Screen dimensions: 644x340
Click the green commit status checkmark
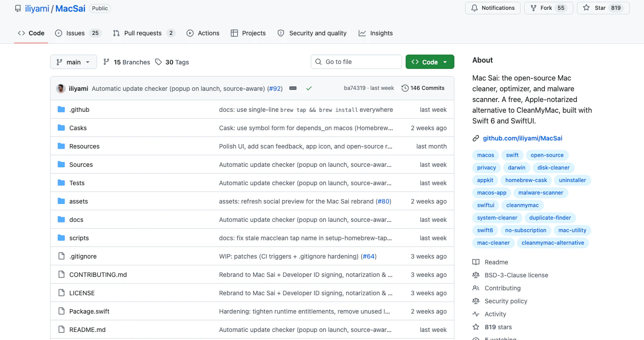click(309, 89)
